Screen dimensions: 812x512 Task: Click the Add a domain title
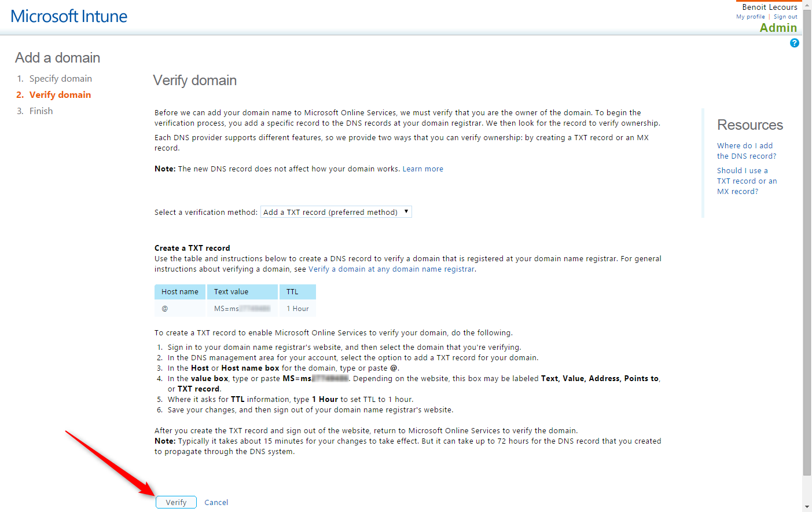[x=58, y=58]
